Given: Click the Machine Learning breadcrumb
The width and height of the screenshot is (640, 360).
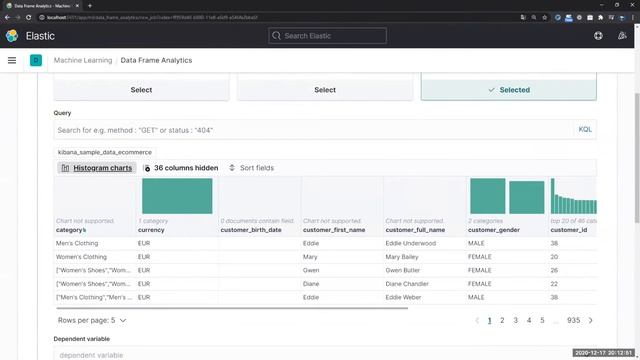Looking at the screenshot, I should tap(83, 60).
